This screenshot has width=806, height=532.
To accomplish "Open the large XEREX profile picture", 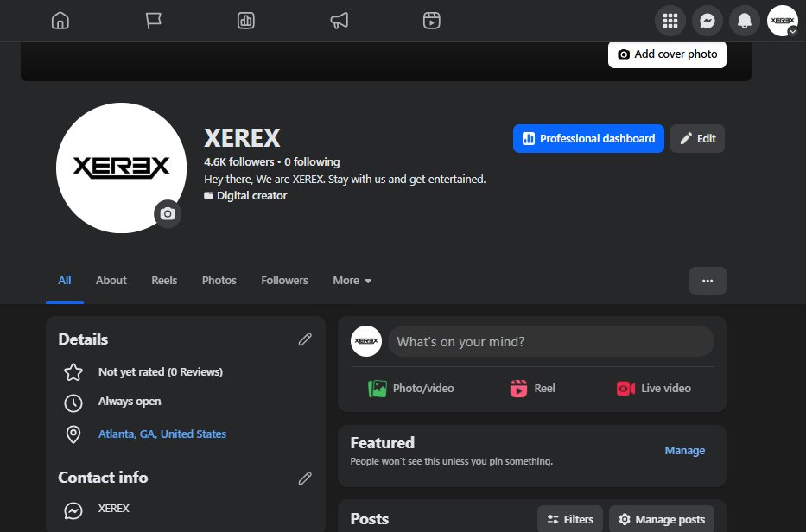I will click(x=121, y=168).
